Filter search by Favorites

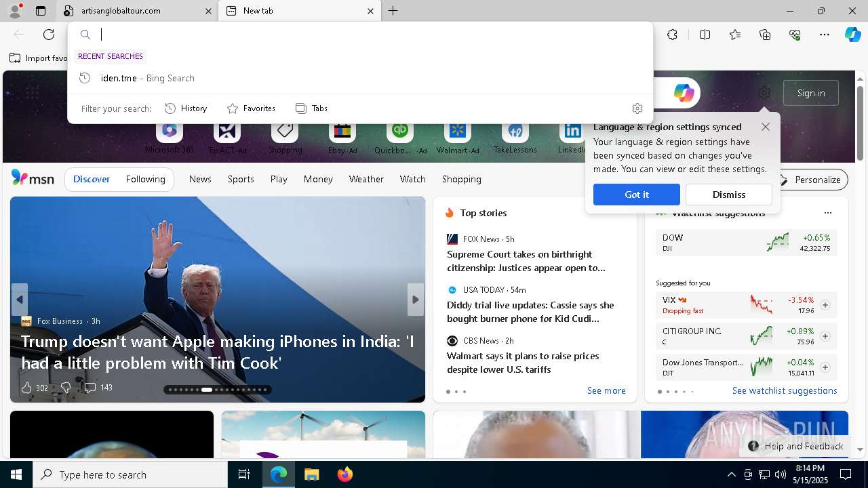click(251, 108)
